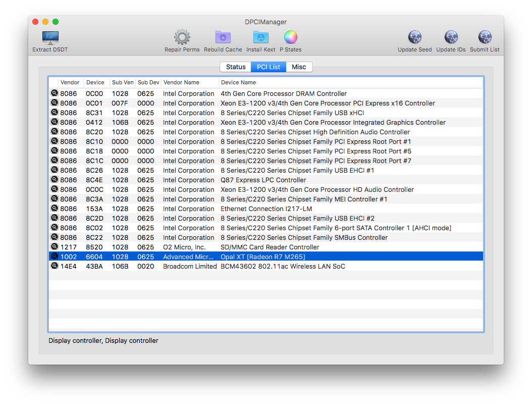The image size is (532, 405).
Task: Select the Q87 Express LPC Controller row
Action: click(263, 180)
